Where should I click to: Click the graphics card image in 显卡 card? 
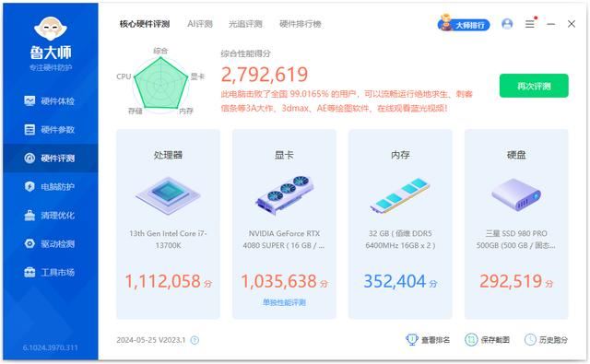coord(285,194)
